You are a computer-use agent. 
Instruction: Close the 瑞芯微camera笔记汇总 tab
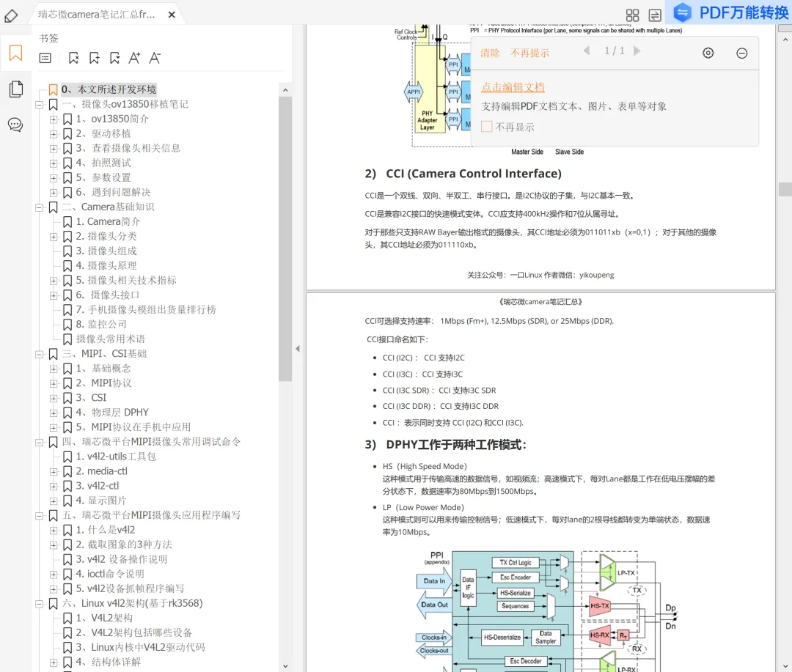point(172,15)
